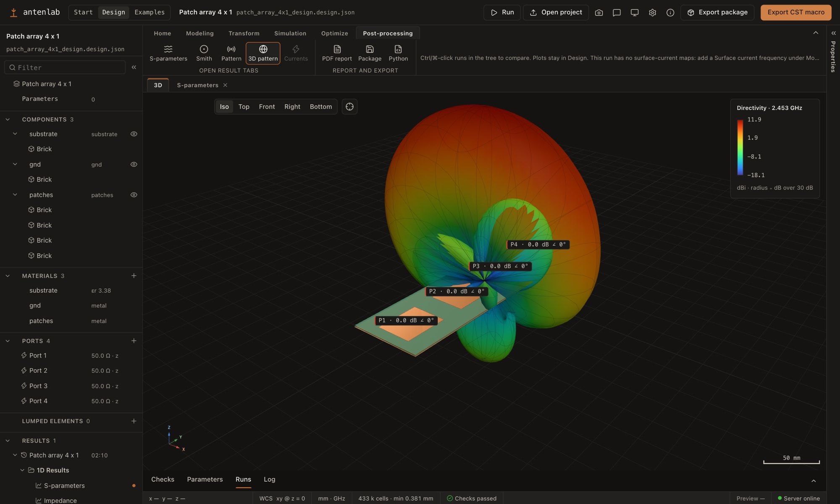Open the Log bottom tab
840x504 pixels.
pos(269,479)
